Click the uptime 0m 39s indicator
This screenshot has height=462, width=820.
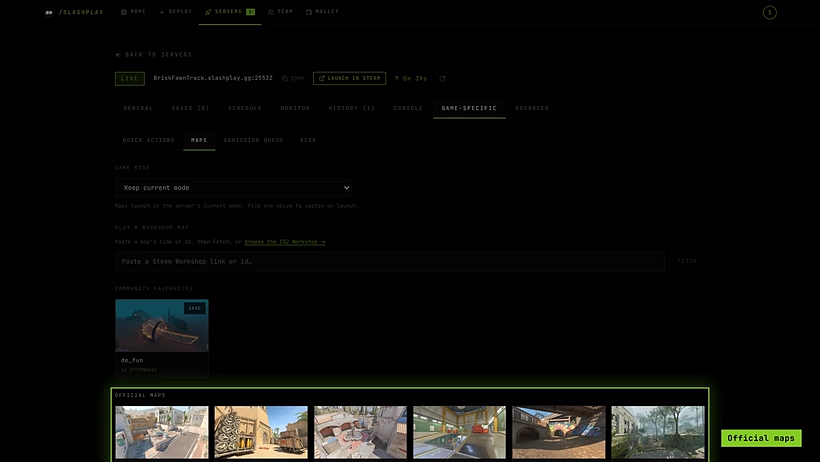tap(411, 78)
